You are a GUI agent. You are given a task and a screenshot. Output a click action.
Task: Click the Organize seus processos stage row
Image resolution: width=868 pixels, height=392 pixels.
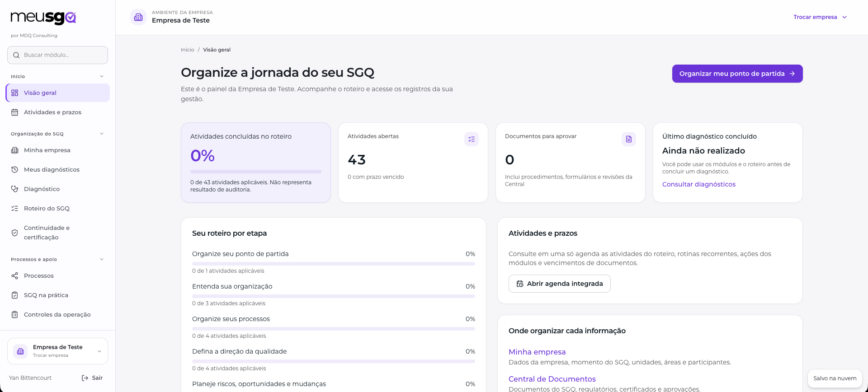[334, 327]
